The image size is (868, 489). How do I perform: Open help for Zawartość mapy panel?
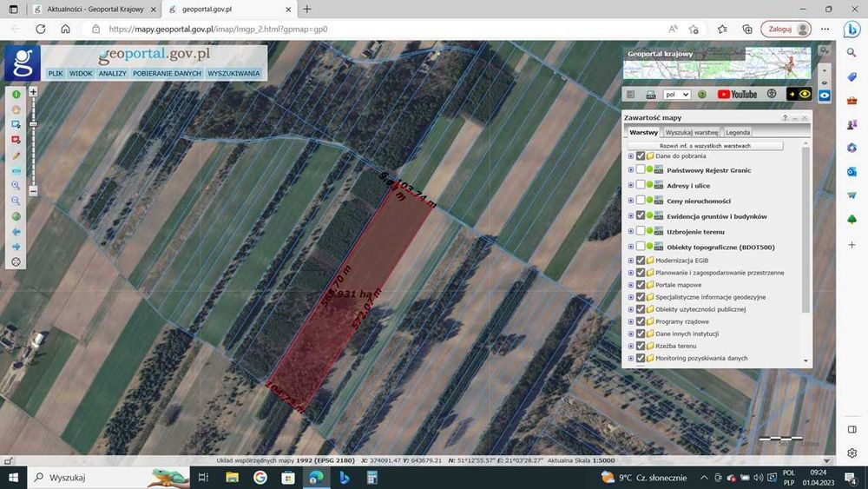point(785,118)
